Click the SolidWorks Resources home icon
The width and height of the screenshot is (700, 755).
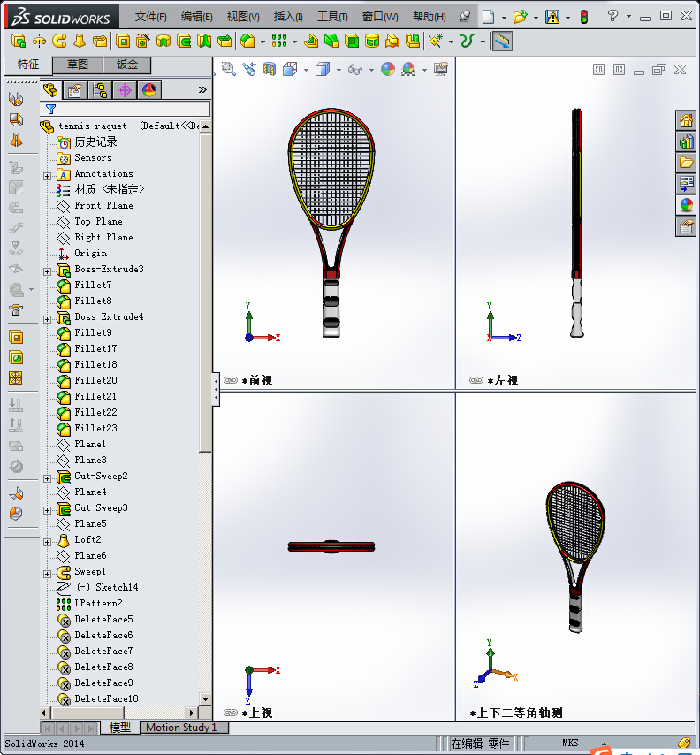click(x=686, y=120)
